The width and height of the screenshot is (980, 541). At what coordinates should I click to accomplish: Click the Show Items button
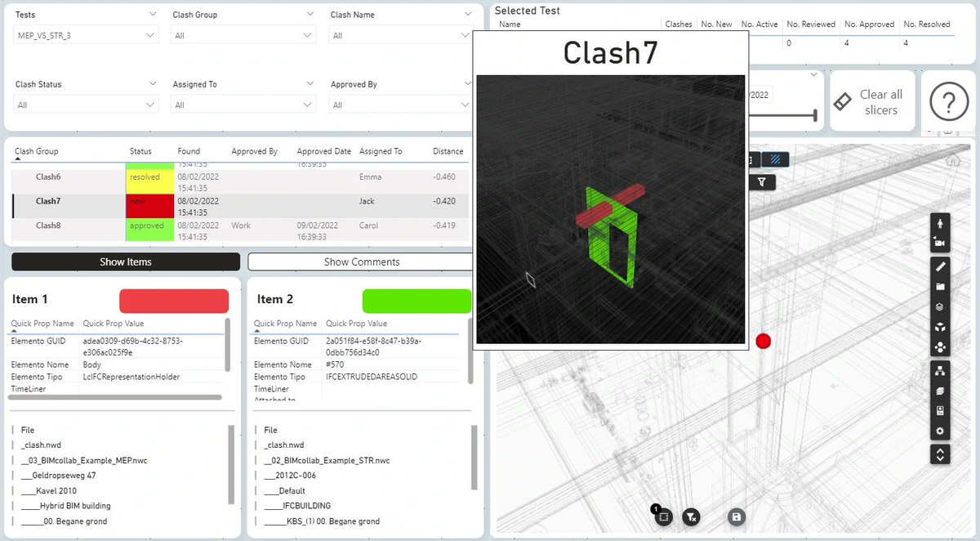[126, 262]
